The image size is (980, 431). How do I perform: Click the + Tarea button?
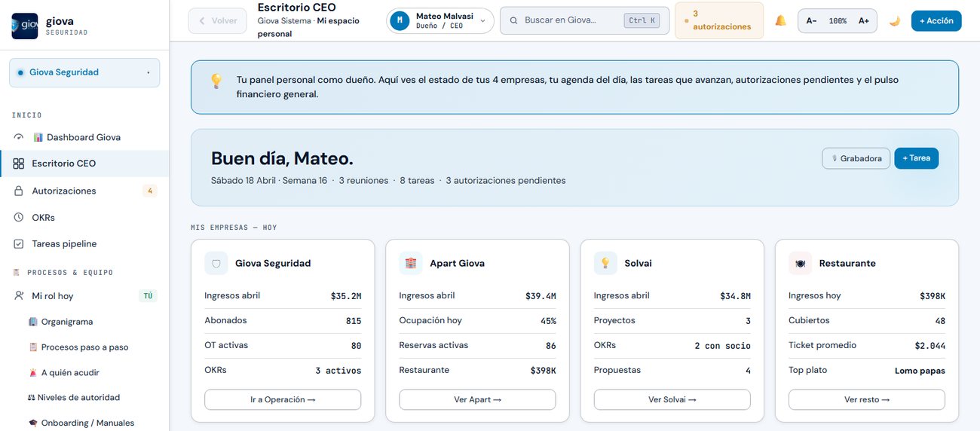(x=917, y=158)
